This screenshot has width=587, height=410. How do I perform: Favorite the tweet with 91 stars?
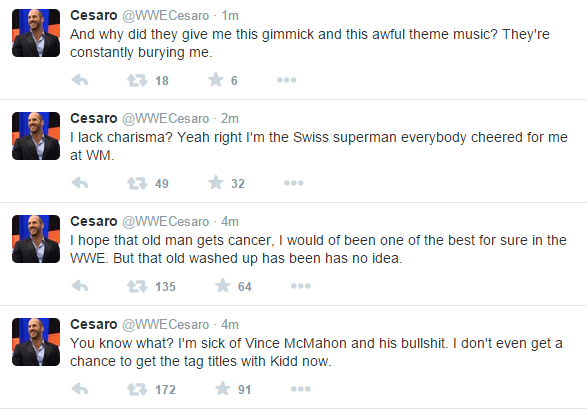[223, 389]
